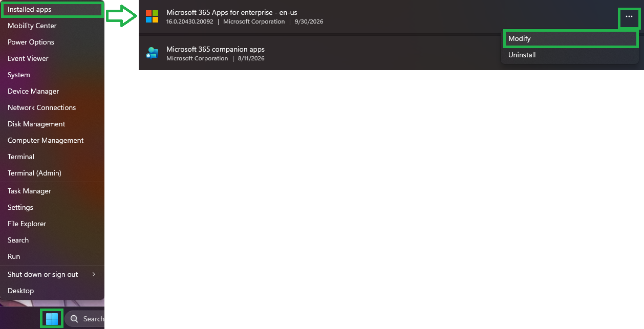Select the Microsoft 365 companion apps title
The width and height of the screenshot is (644, 329).
click(216, 49)
